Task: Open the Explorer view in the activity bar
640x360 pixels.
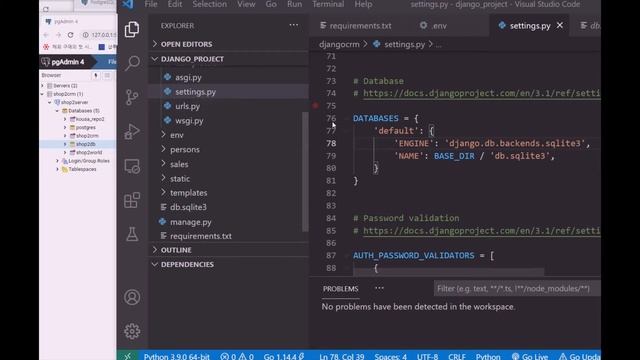Action: click(x=132, y=29)
